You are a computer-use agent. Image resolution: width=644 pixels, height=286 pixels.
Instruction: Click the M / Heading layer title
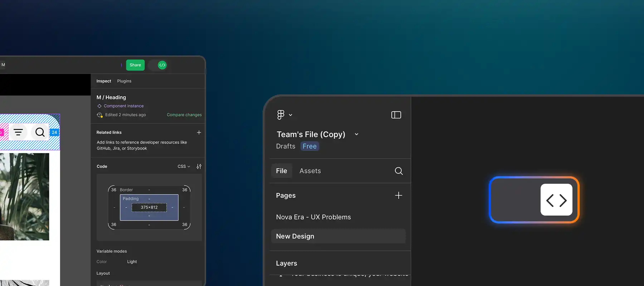point(111,97)
